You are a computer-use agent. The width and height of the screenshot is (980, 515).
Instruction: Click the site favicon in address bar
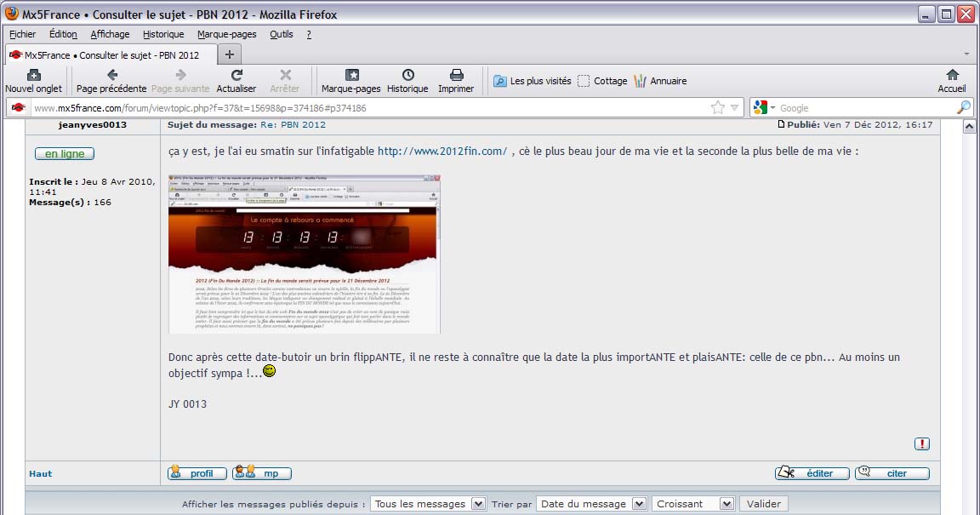19,107
